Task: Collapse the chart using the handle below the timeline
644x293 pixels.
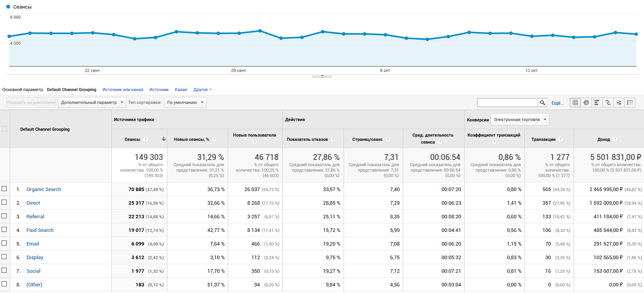Action: [x=322, y=76]
